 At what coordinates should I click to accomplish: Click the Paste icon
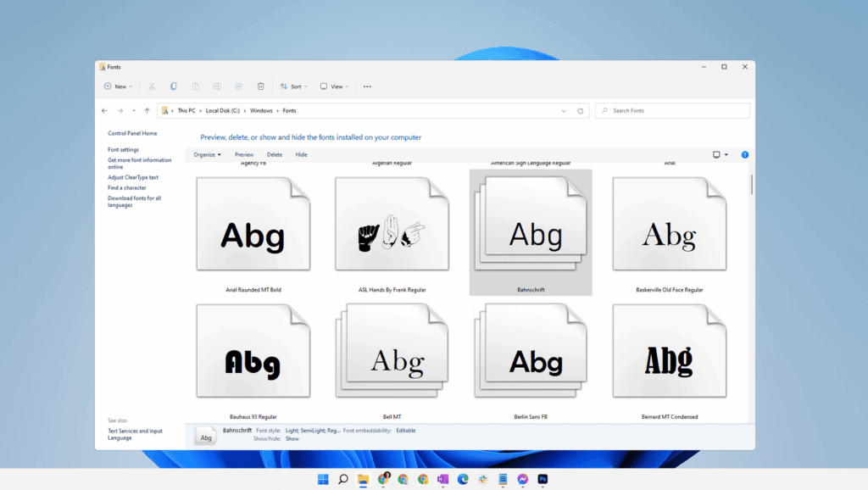click(195, 86)
